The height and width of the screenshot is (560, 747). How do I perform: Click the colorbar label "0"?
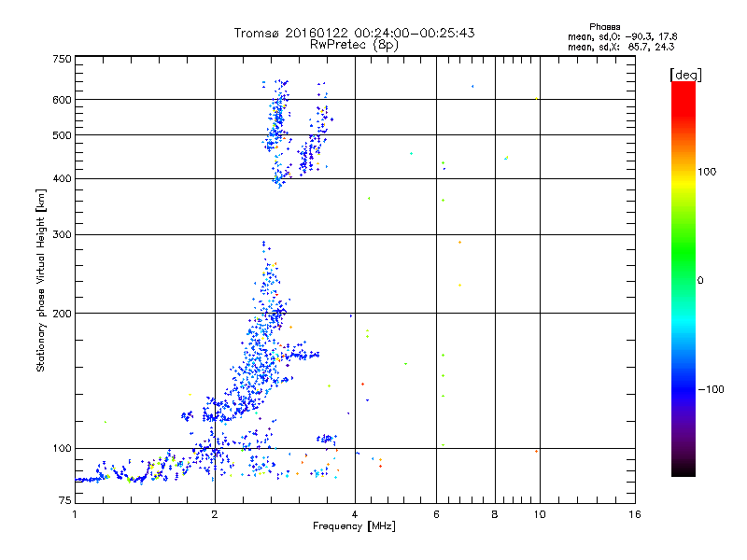pyautogui.click(x=699, y=281)
